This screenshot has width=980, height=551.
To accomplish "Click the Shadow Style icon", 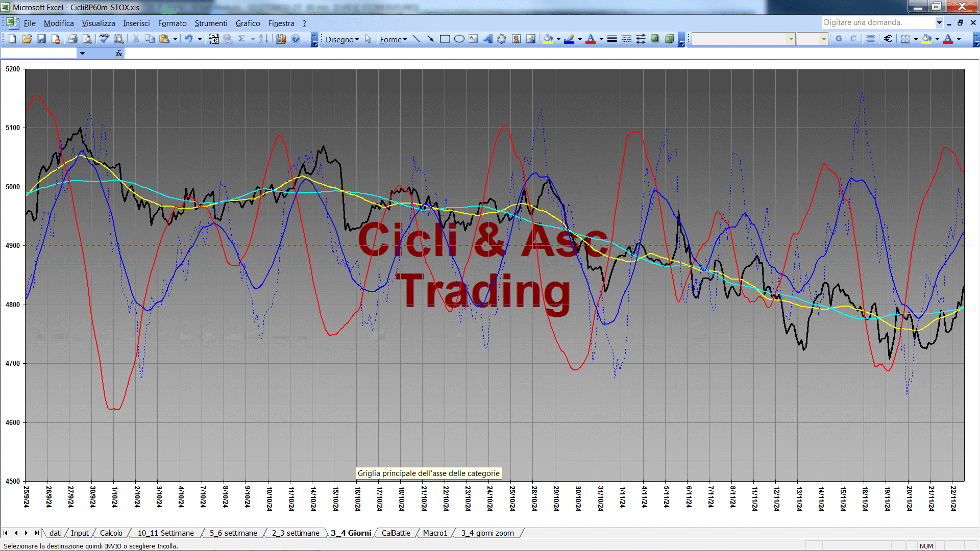I will 655,39.
